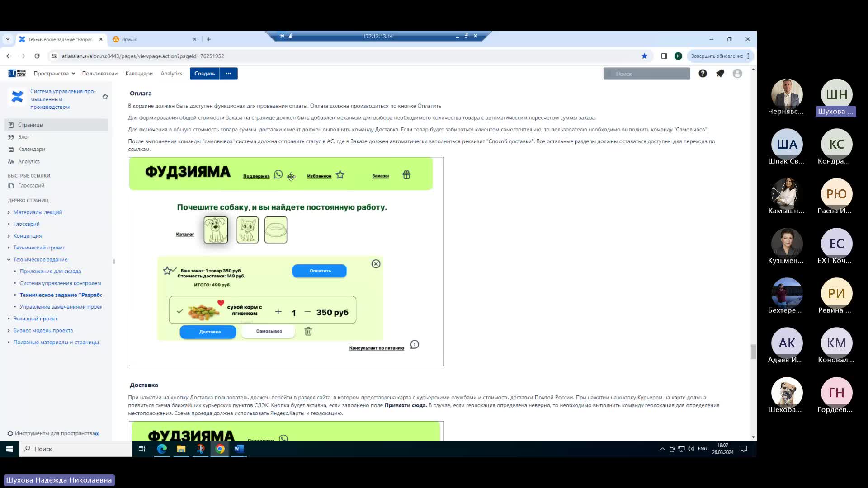
Task: Collapse the sidebar with double arrow icon
Action: [96, 433]
